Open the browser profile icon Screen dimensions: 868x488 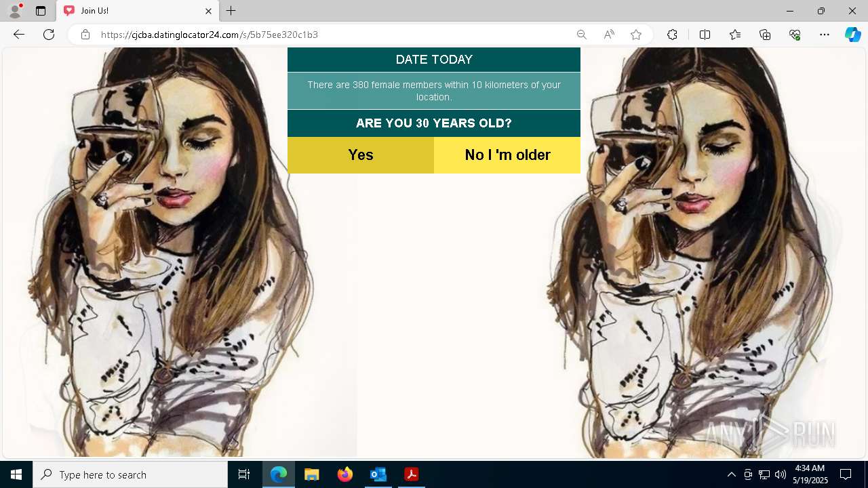pos(15,11)
